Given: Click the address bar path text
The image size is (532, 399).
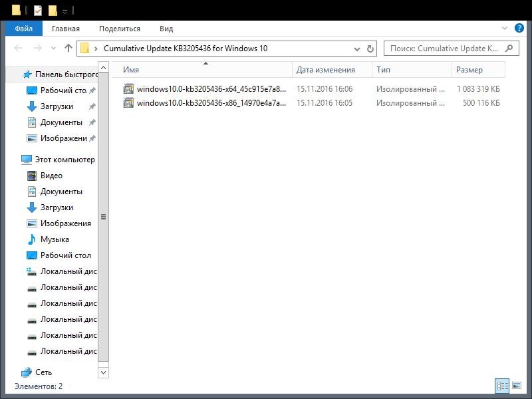Looking at the screenshot, I should coord(186,49).
